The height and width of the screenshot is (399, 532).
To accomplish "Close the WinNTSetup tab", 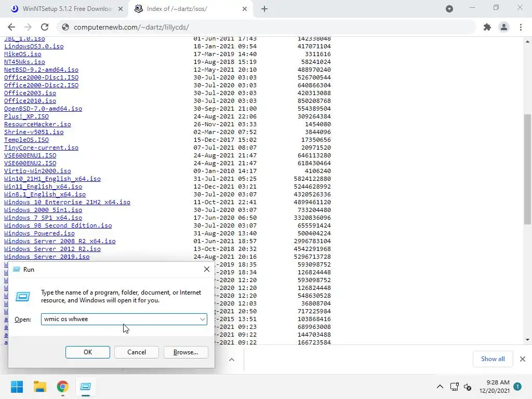I will click(x=121, y=9).
